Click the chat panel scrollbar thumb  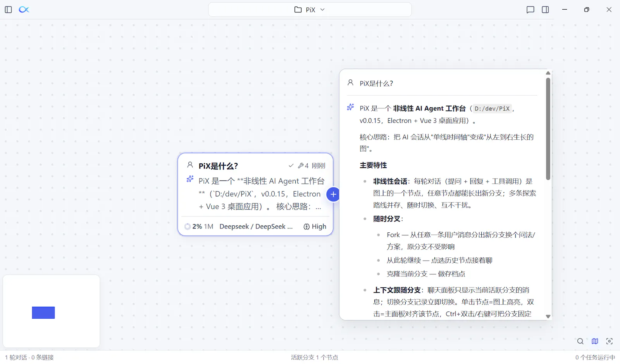point(548,129)
